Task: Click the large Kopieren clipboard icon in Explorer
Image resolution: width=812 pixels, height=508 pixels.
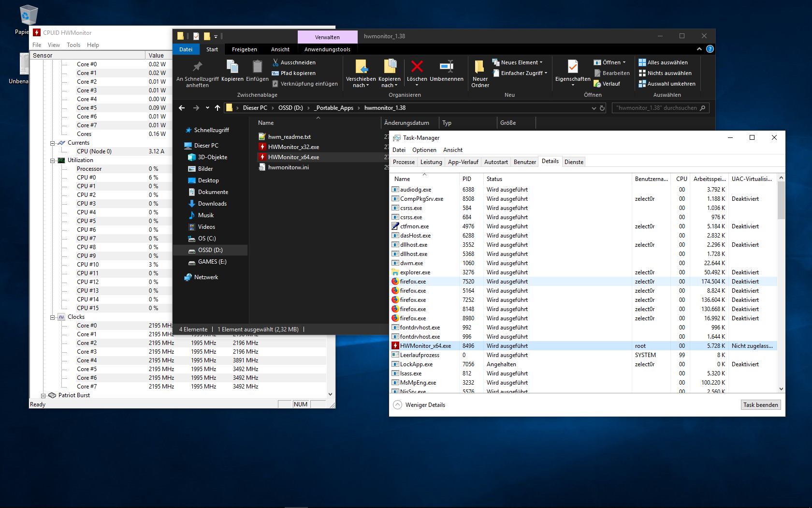Action: [x=232, y=71]
